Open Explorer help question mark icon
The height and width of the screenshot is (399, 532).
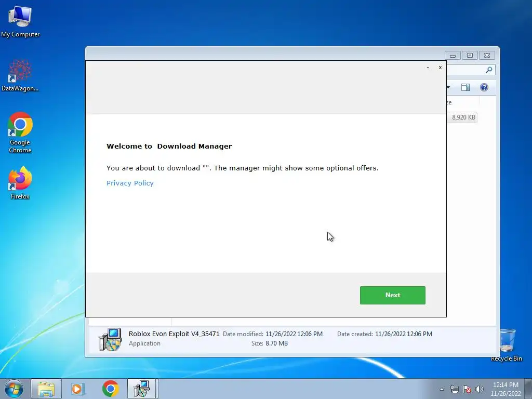point(484,87)
